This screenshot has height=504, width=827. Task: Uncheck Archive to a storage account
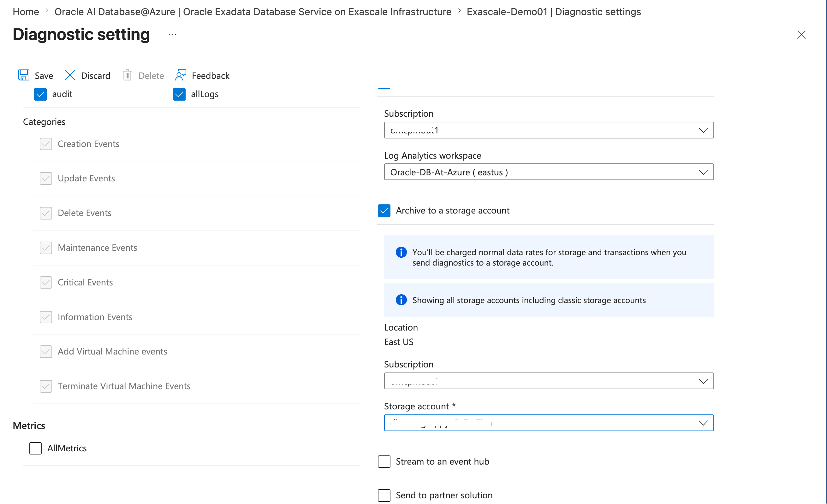click(384, 211)
